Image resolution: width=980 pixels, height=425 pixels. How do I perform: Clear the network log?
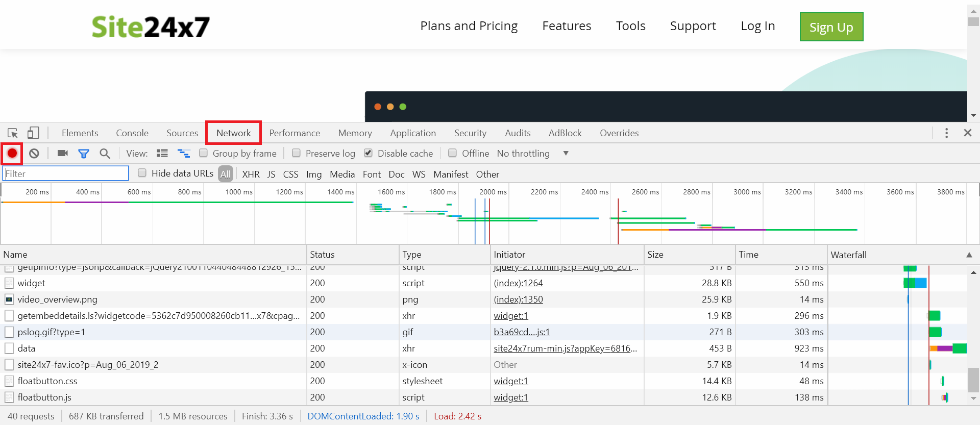click(x=34, y=153)
